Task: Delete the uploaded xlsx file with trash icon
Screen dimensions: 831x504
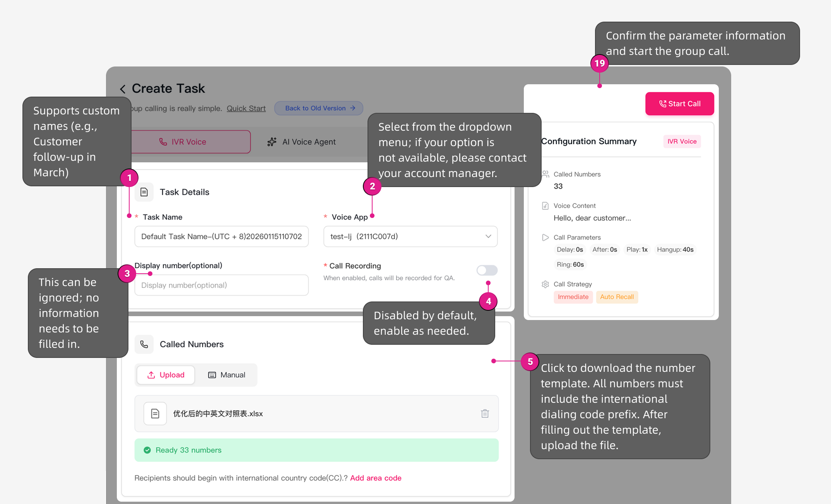Action: [x=485, y=414]
